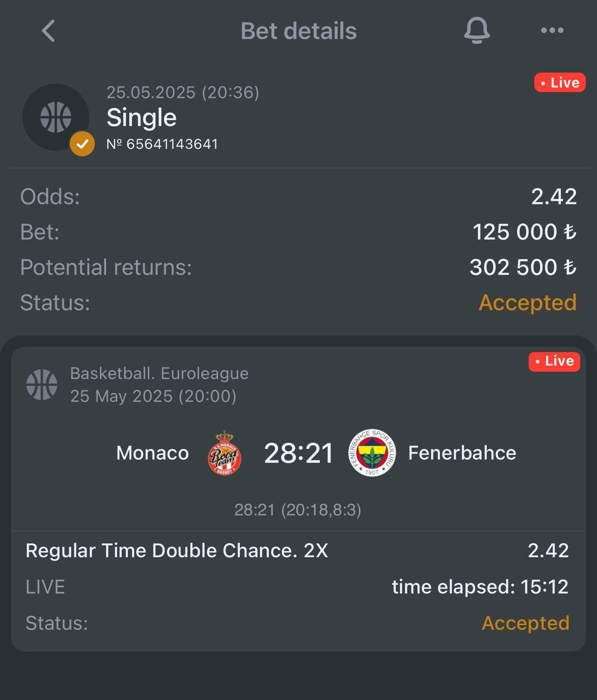
Task: Go back using the top-left arrow
Action: (x=48, y=31)
